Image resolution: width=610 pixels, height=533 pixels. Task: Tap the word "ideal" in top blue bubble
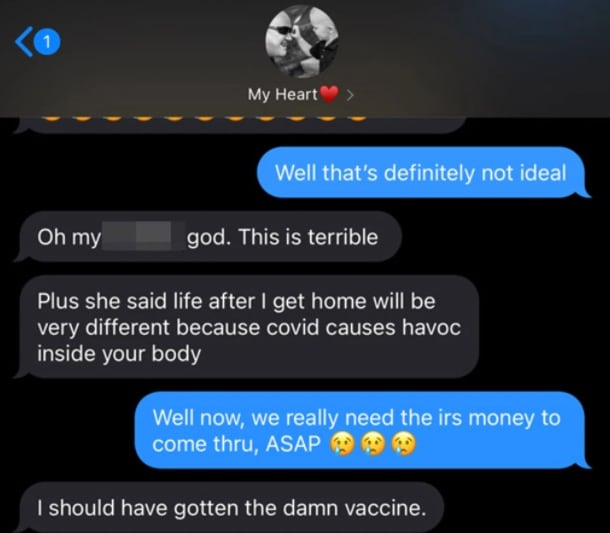pos(543,172)
